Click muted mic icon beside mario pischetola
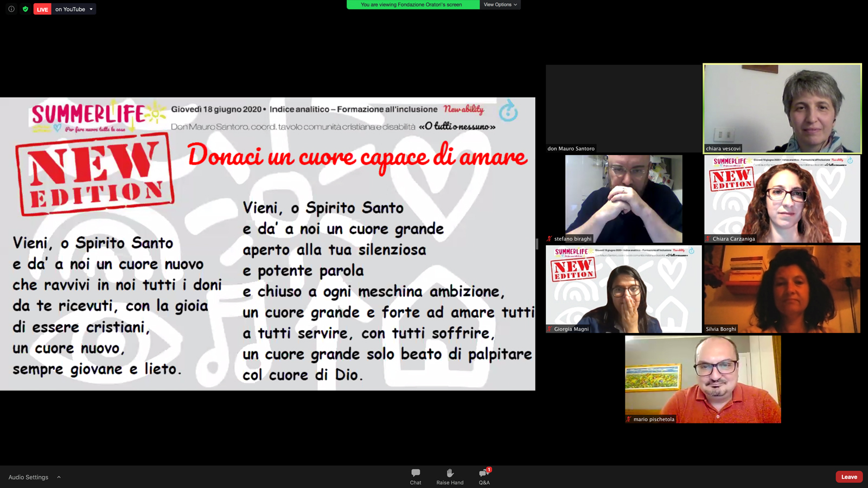Viewport: 868px width, 488px height. pyautogui.click(x=629, y=419)
